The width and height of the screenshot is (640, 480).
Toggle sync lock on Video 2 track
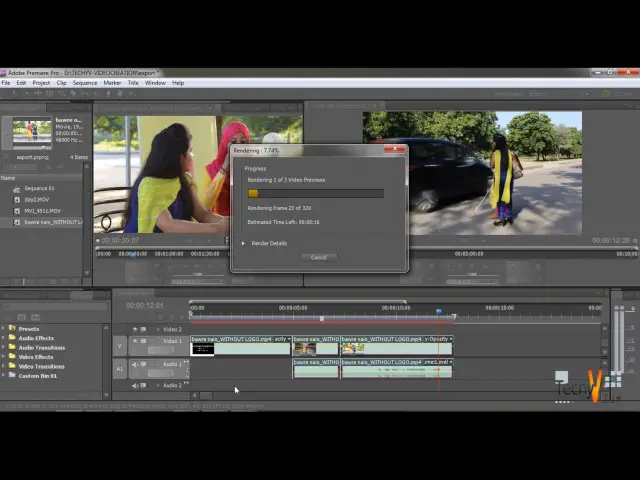click(x=143, y=329)
